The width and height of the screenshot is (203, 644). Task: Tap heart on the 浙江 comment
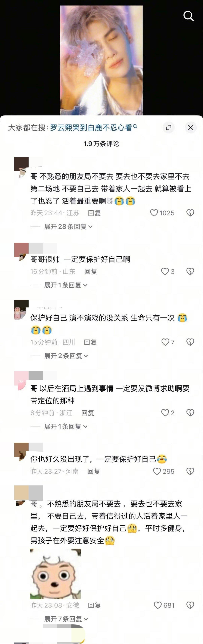pos(165,413)
